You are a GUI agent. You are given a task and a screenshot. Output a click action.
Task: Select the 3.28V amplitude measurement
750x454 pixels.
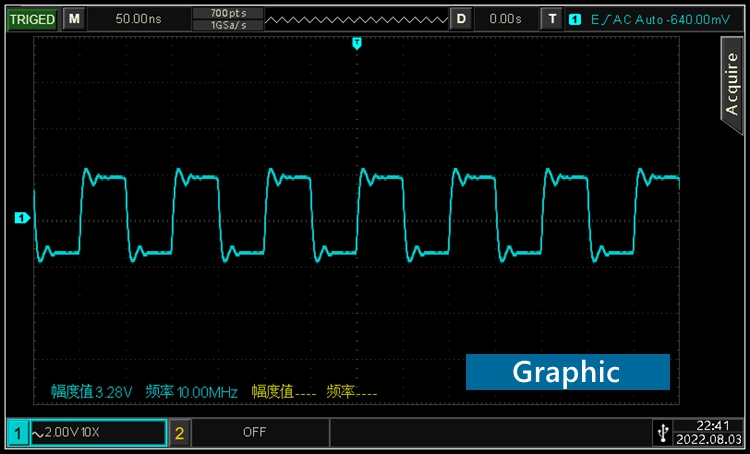tap(92, 393)
